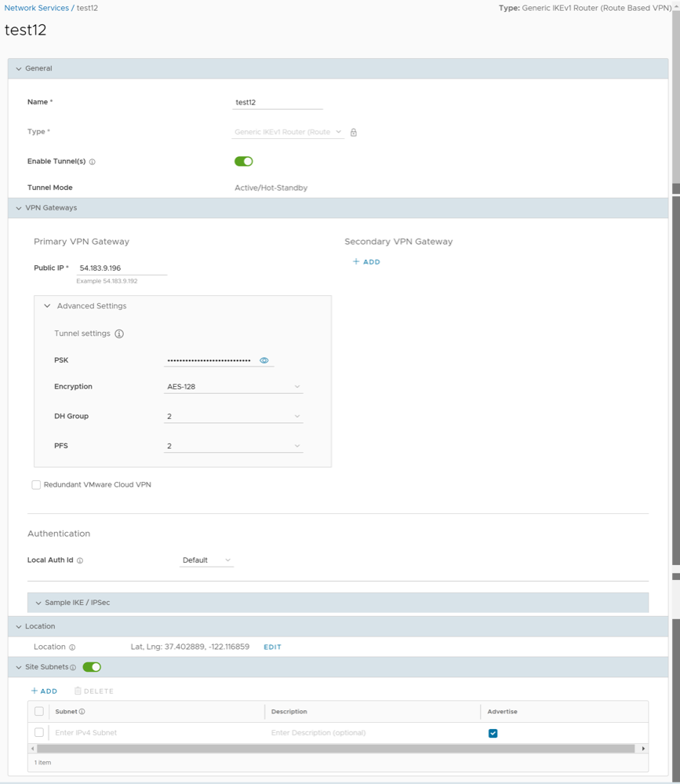
Task: Check Redundant VMware Cloud VPN checkbox
Action: [36, 485]
